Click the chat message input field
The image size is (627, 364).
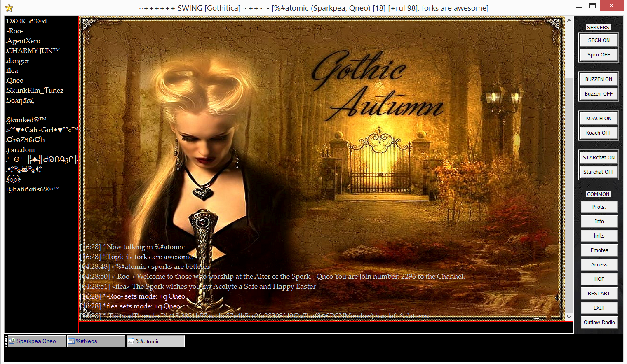point(326,327)
